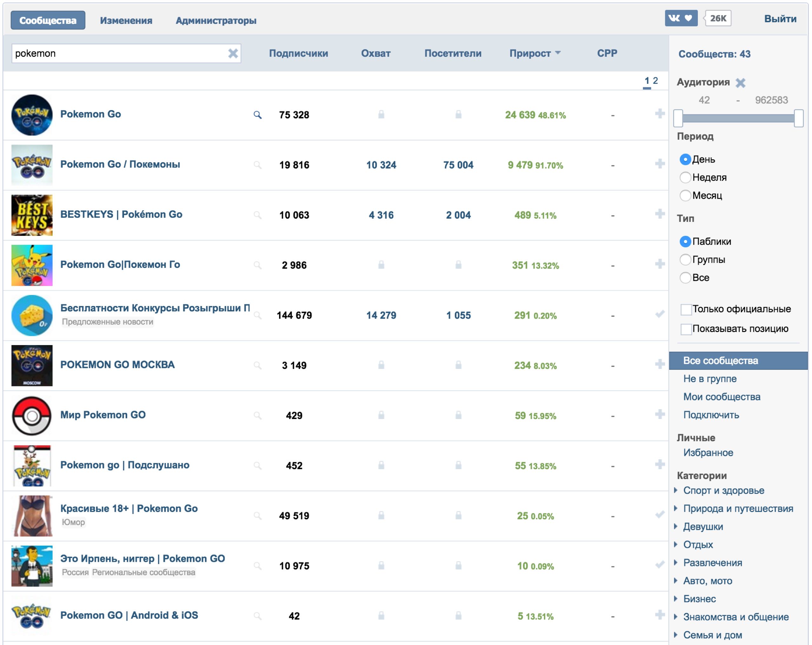
Task: Reset the Аудитория filter with X icon
Action: pyautogui.click(x=740, y=83)
